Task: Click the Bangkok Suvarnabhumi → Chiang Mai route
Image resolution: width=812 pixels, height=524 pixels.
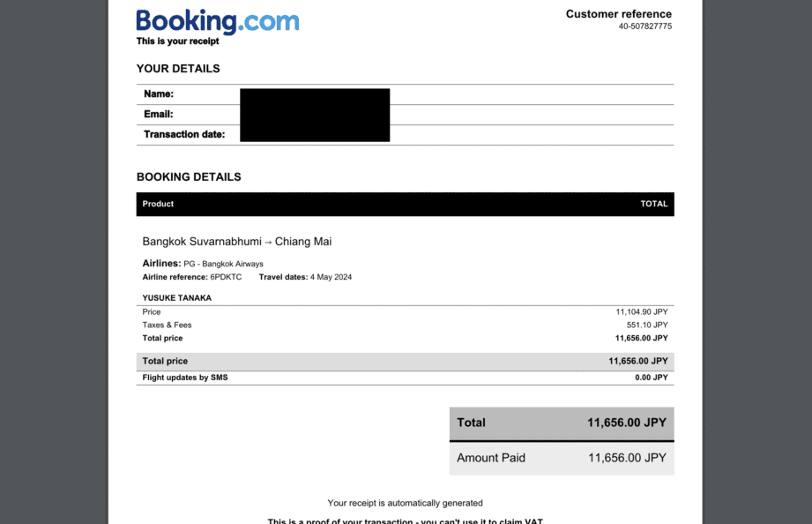Action: (237, 242)
